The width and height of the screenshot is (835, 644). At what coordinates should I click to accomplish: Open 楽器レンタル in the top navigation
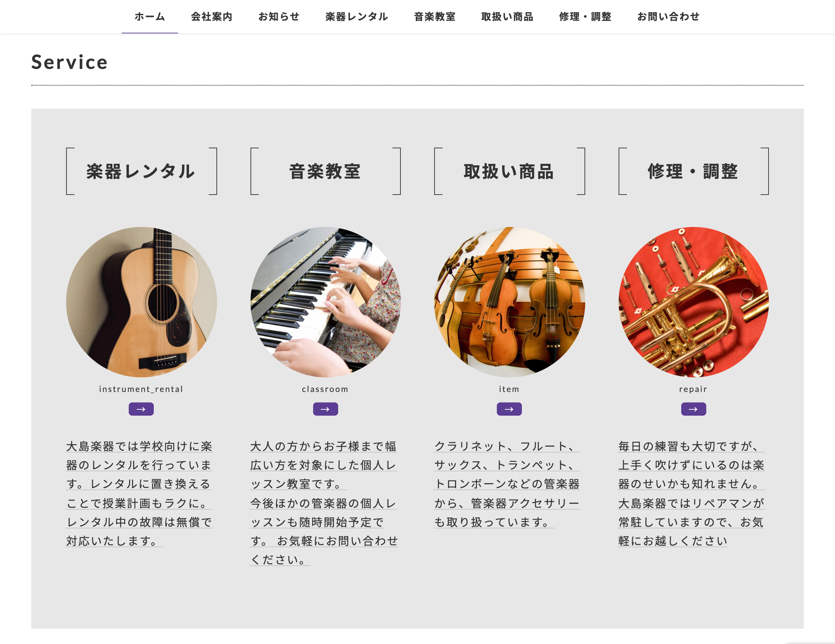tap(357, 16)
